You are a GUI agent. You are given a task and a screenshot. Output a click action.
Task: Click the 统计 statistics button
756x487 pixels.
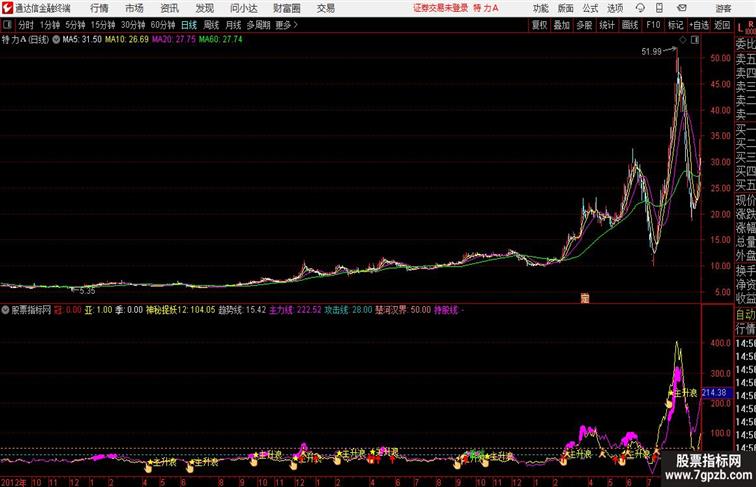[x=607, y=25]
